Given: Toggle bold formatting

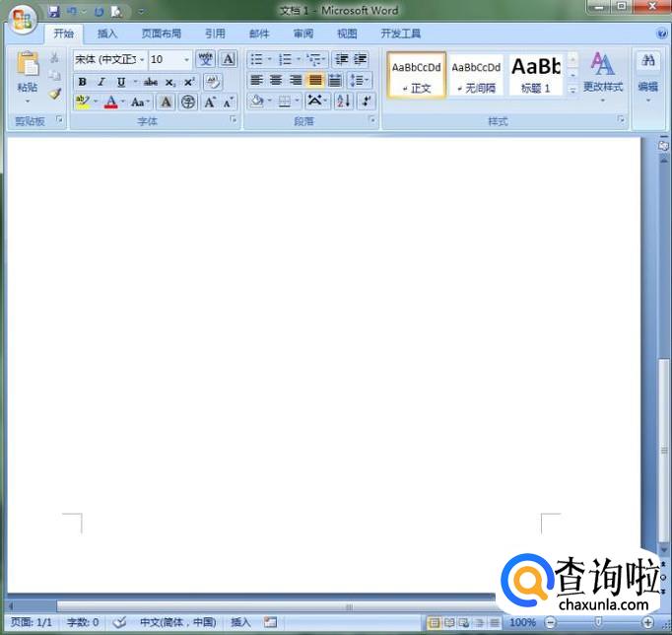Looking at the screenshot, I should [x=83, y=82].
